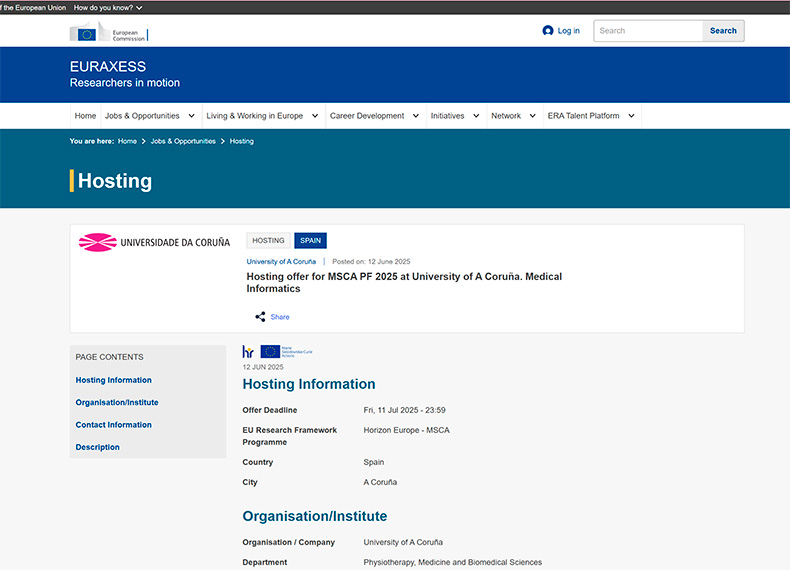Screen dimensions: 790x570
Task: Open the Initiatives menu item
Action: point(447,116)
